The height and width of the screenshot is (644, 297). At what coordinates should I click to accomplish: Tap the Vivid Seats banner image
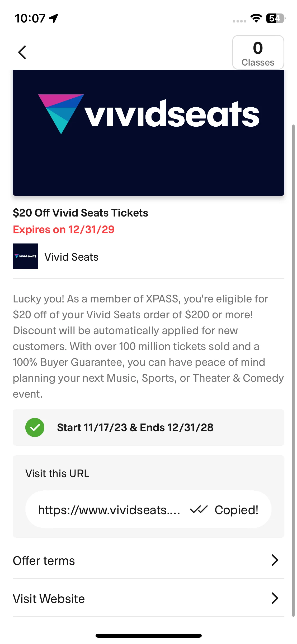148,133
